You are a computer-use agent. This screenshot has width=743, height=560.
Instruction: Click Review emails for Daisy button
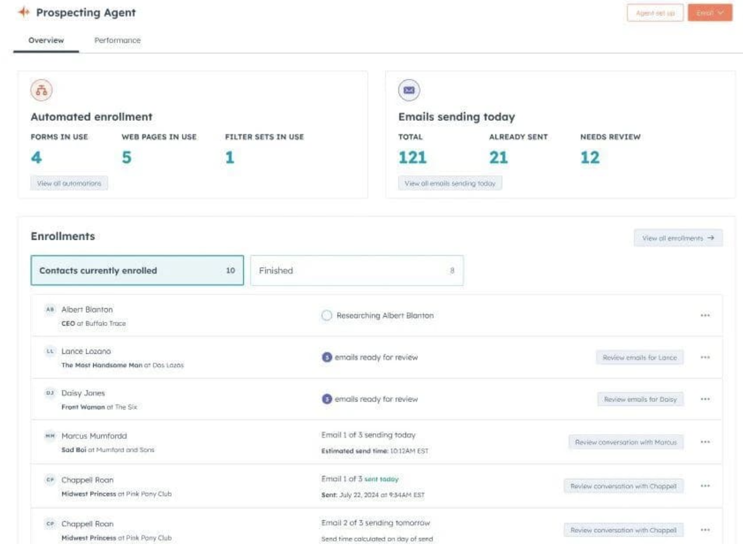(640, 400)
